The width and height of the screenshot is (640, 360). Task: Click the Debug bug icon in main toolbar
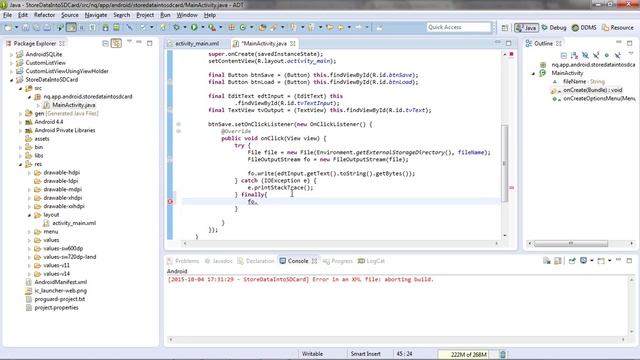176,27
